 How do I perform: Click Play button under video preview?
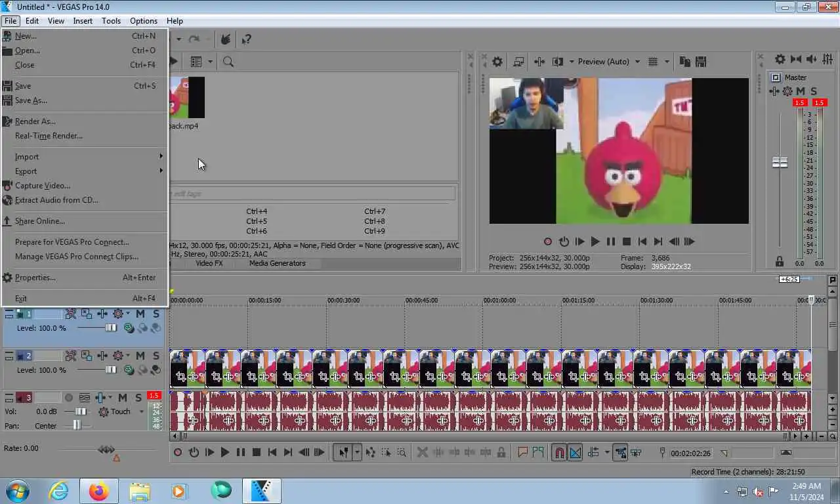[595, 241]
